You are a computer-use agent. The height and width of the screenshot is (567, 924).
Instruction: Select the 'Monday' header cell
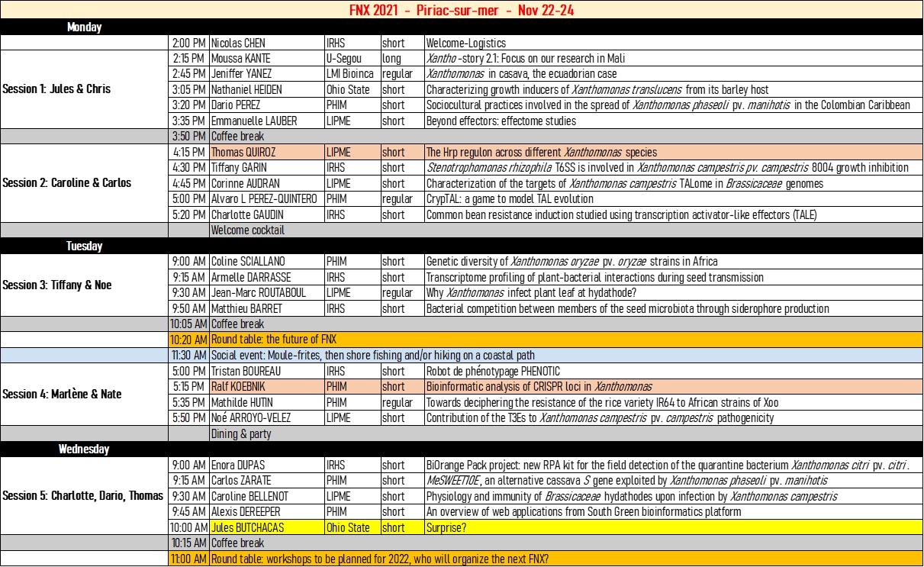[x=84, y=27]
